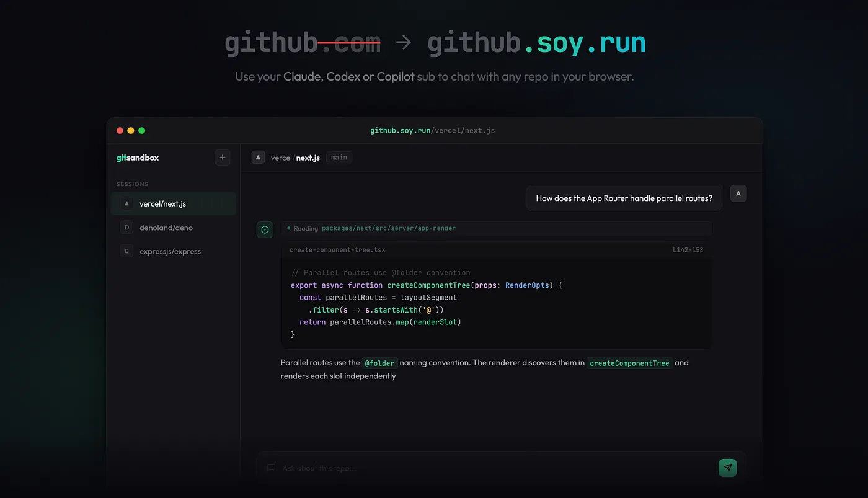Click the plus button to start a new session

223,158
